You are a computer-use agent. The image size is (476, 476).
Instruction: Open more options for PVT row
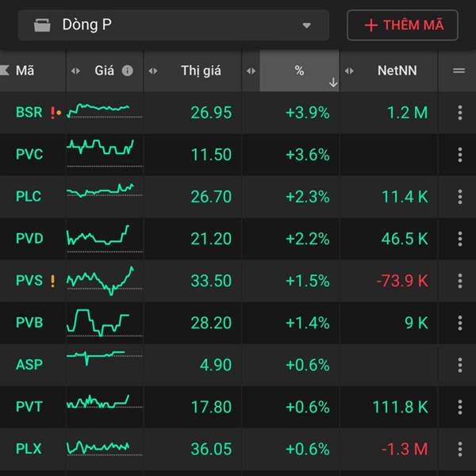(460, 407)
